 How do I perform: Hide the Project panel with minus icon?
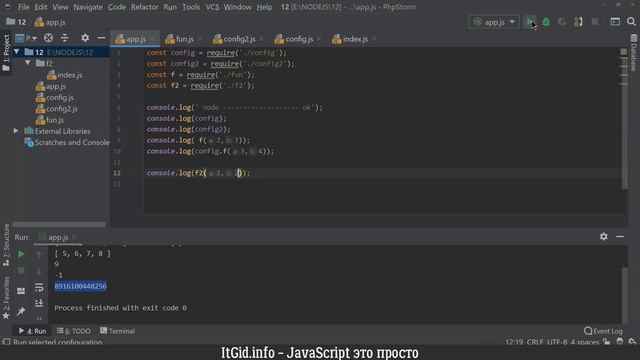point(101,38)
